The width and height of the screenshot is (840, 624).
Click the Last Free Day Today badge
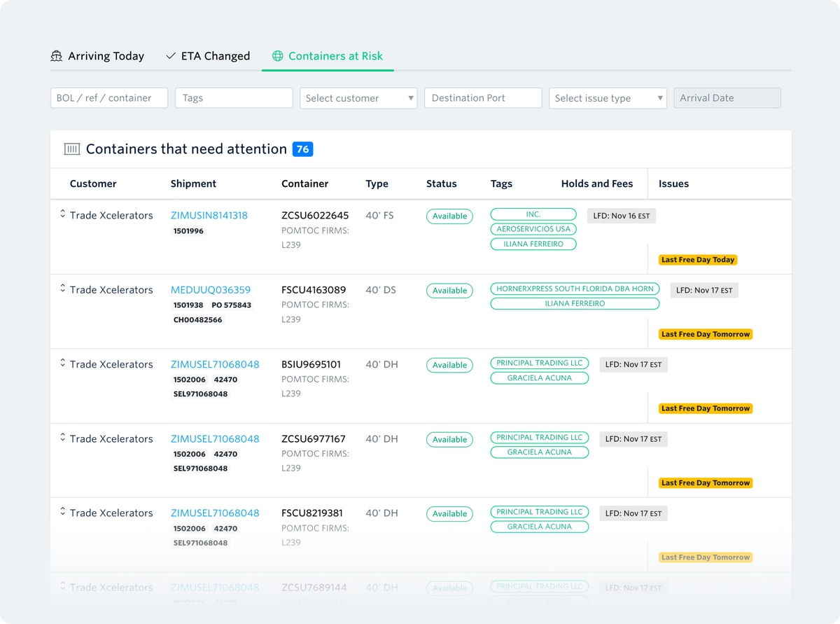(697, 259)
